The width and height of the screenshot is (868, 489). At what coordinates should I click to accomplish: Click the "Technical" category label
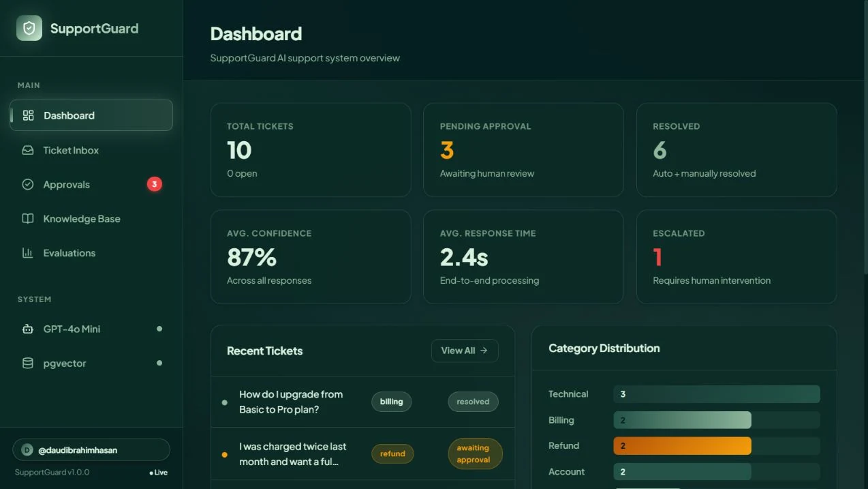point(568,394)
